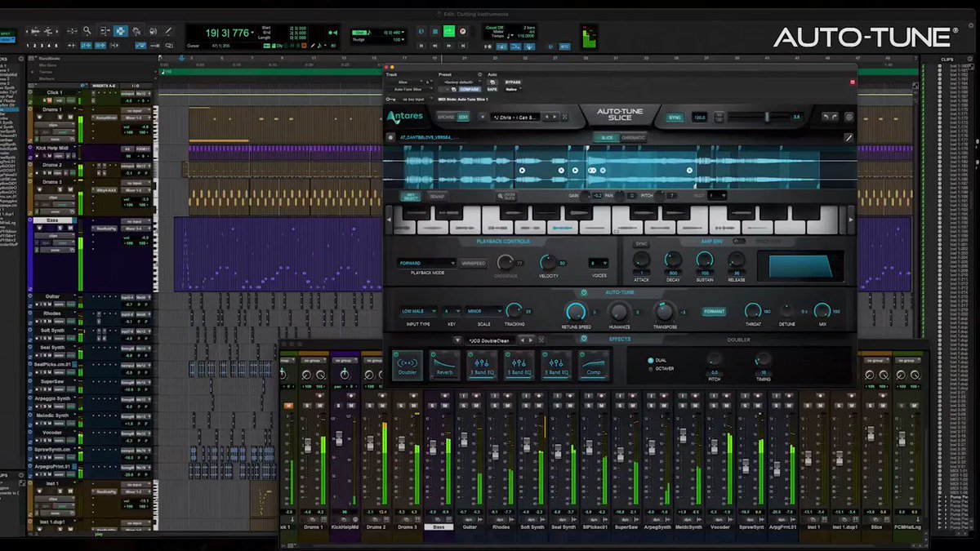Click the record sample circle icon
980x551 pixels.
click(x=390, y=137)
